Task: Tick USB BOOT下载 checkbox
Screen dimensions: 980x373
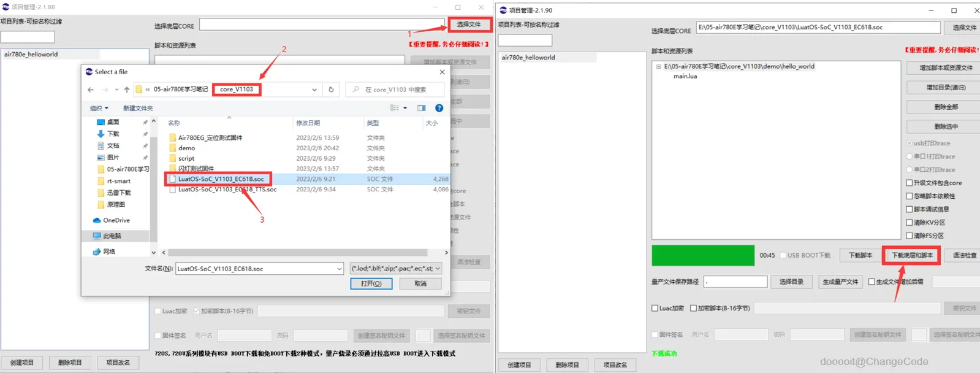Action: point(783,255)
